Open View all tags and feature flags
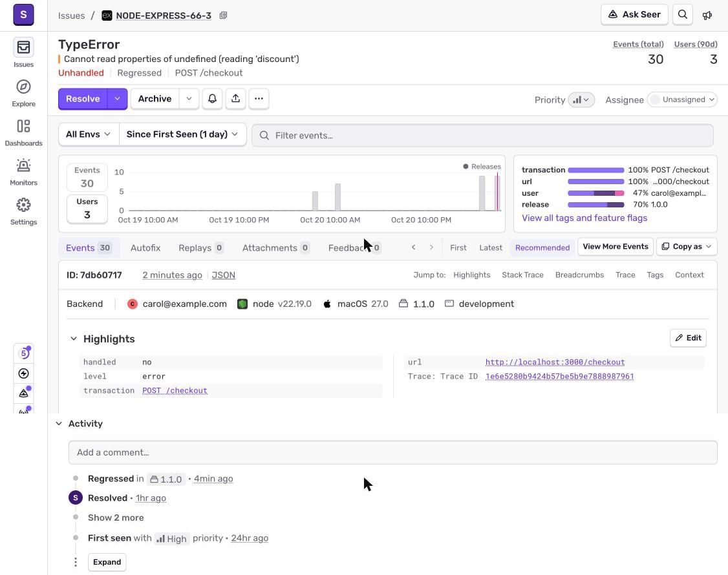 click(584, 218)
